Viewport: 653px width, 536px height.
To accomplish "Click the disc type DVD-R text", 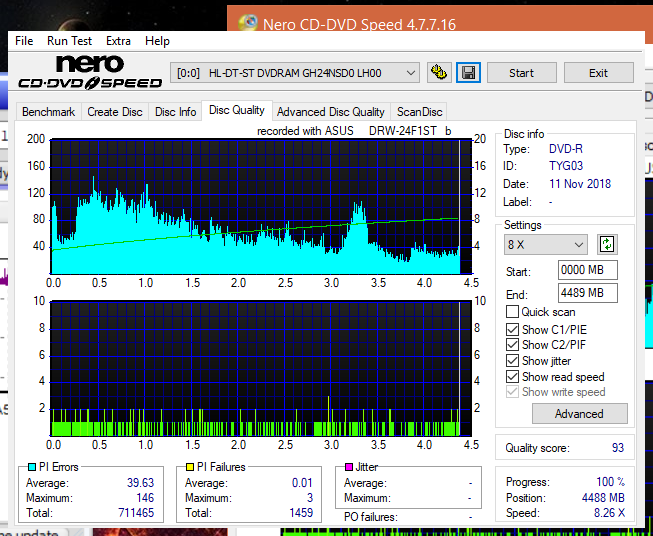I will (566, 149).
